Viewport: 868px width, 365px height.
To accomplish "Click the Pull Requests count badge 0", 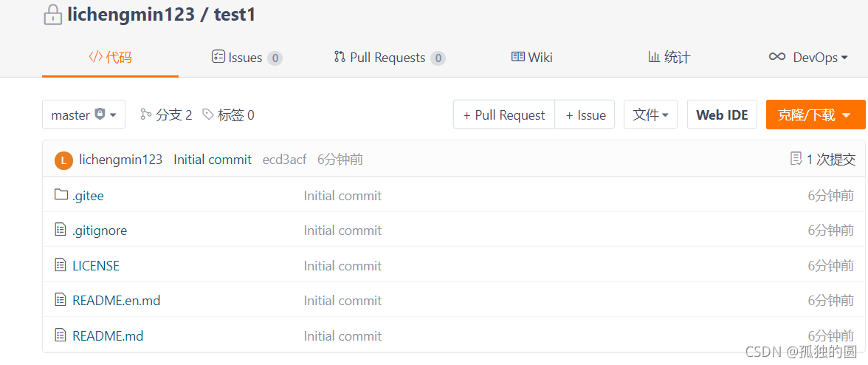I will (x=438, y=58).
